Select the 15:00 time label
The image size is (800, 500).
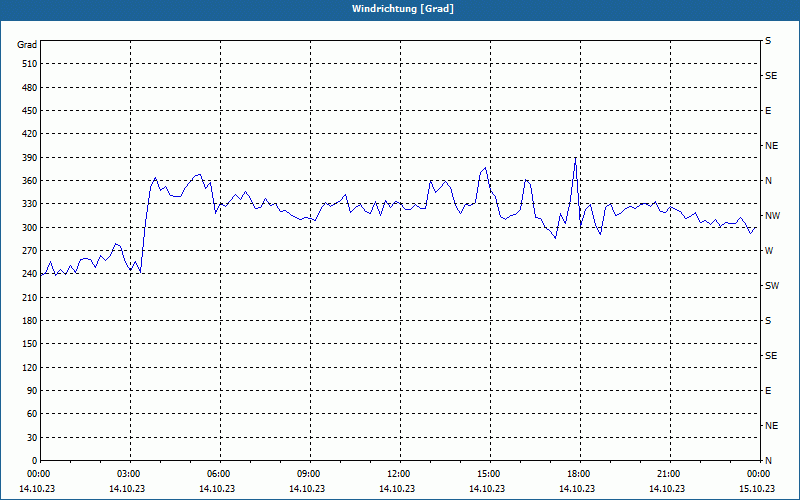click(x=488, y=474)
